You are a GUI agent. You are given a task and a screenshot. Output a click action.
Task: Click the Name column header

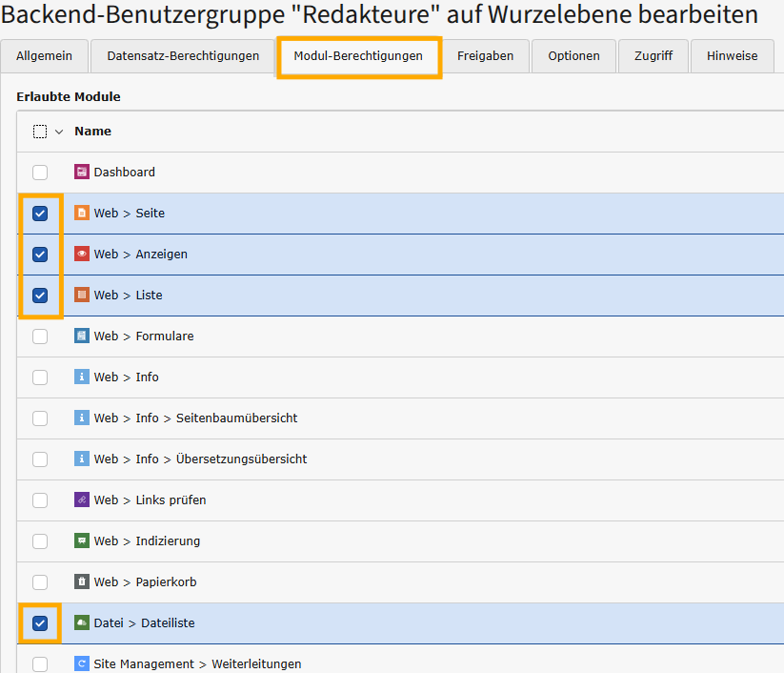click(93, 132)
